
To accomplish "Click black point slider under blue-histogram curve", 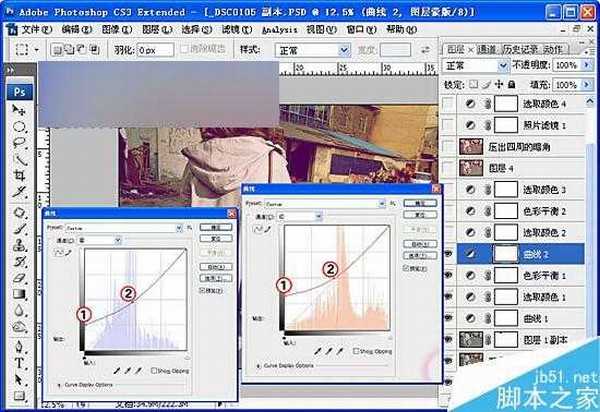I will click(85, 358).
